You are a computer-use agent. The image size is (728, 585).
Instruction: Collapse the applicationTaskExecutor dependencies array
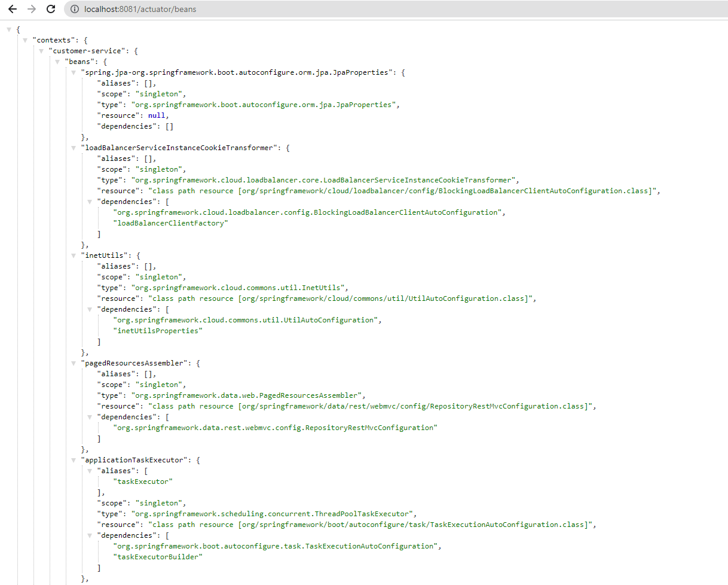tap(90, 535)
